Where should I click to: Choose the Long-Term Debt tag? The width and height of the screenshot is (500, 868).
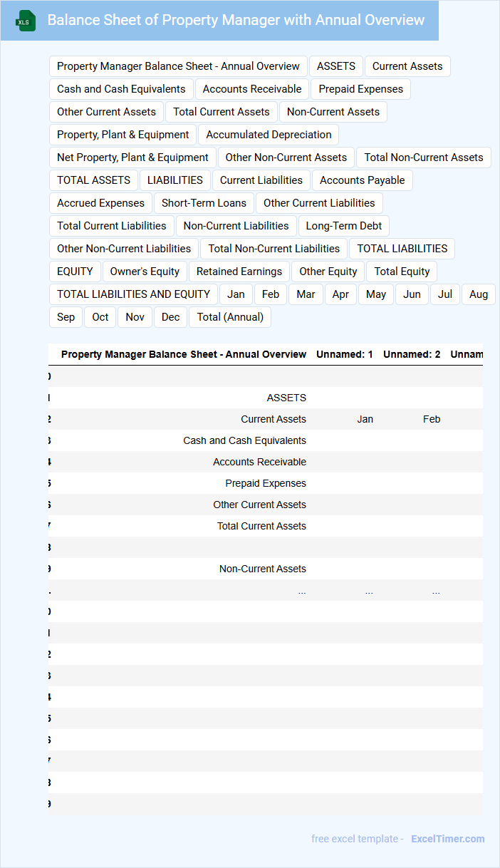tap(344, 226)
